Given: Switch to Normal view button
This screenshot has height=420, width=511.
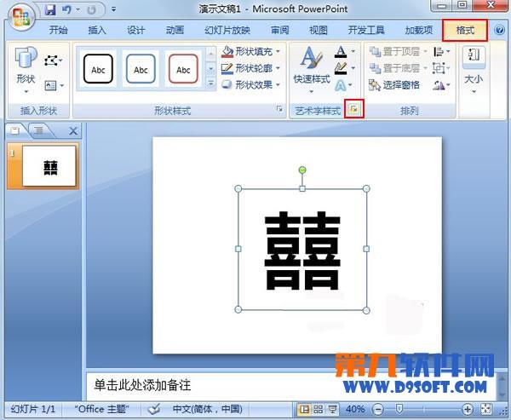Looking at the screenshot, I should point(304,409).
